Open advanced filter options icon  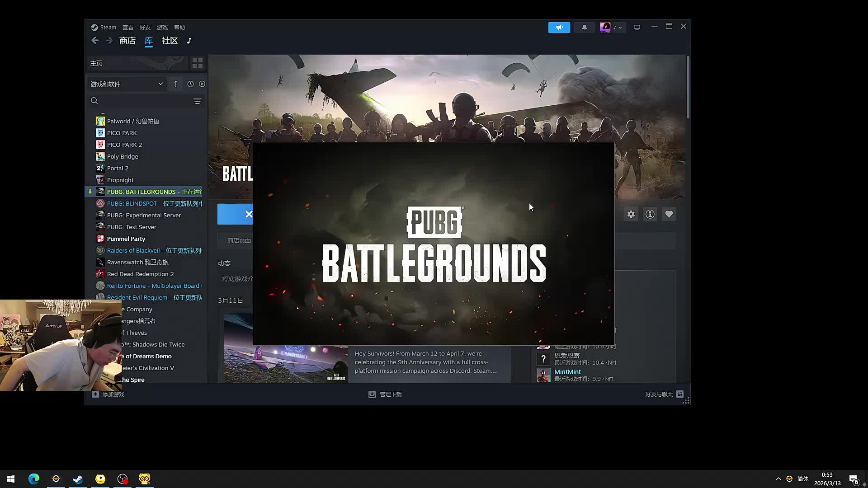point(198,101)
